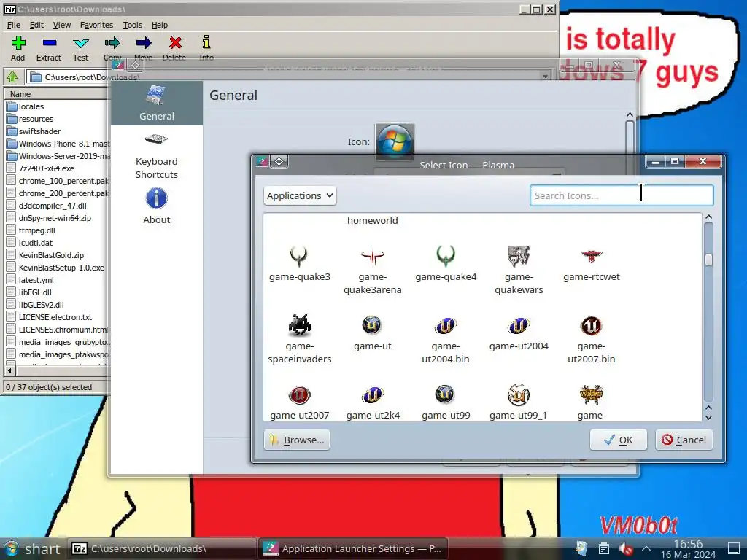This screenshot has height=560, width=747.
Task: Click the Add button in 7-Zip toolbar
Action: [x=18, y=48]
